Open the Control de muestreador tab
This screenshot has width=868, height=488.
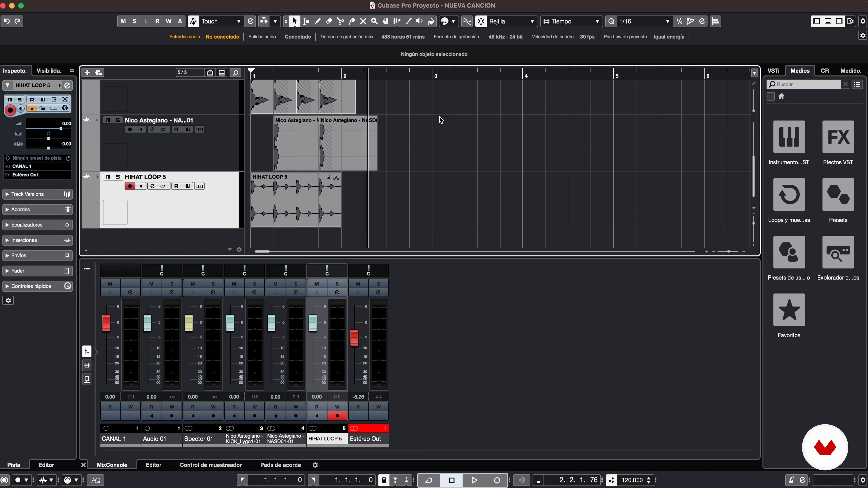(211, 465)
